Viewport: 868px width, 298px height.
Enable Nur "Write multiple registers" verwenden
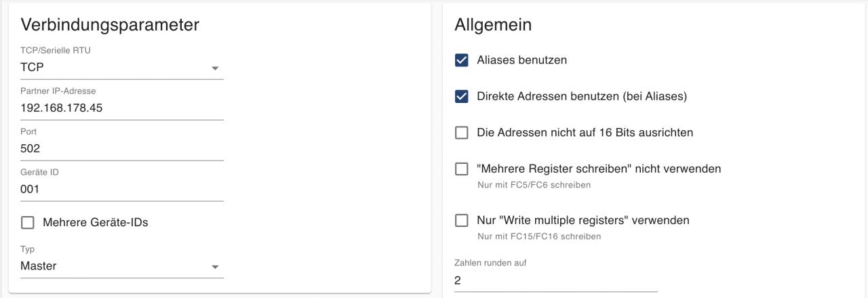(x=462, y=221)
